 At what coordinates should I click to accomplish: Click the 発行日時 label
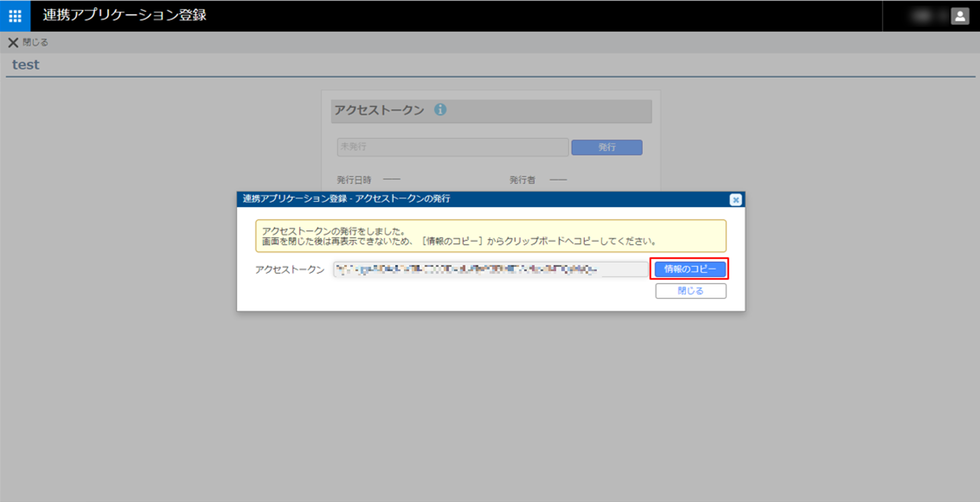tap(354, 180)
